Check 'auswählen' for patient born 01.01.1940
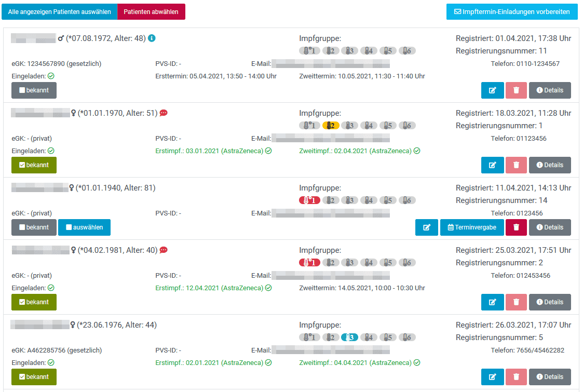Image resolution: width=583 pixels, height=392 pixels. coord(84,227)
